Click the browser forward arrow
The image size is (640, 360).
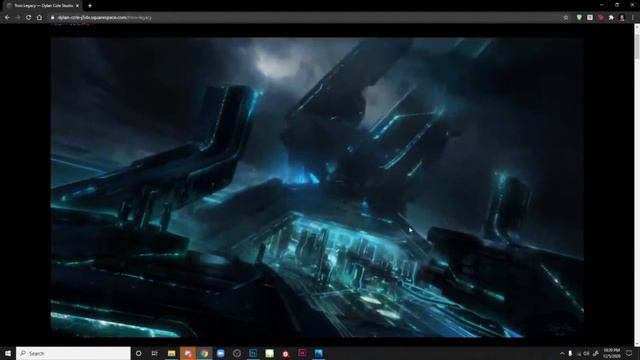18,18
